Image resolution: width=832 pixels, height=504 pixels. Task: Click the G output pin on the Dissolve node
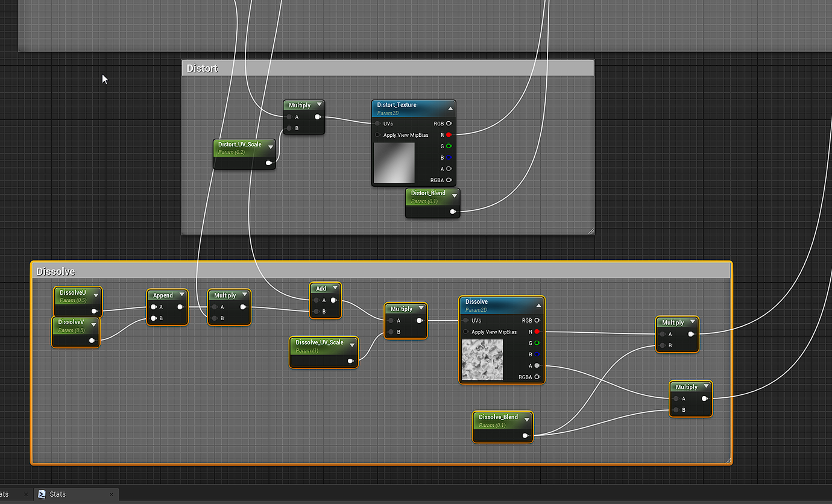point(536,342)
